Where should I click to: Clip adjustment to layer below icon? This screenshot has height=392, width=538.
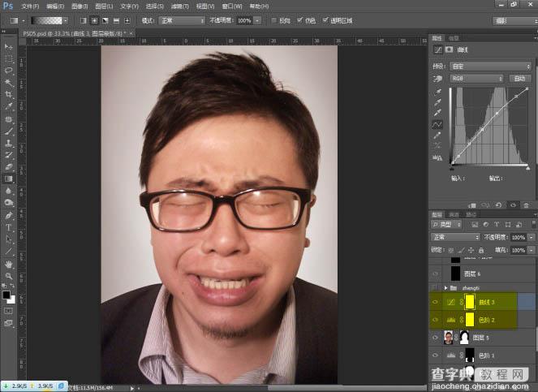point(472,205)
